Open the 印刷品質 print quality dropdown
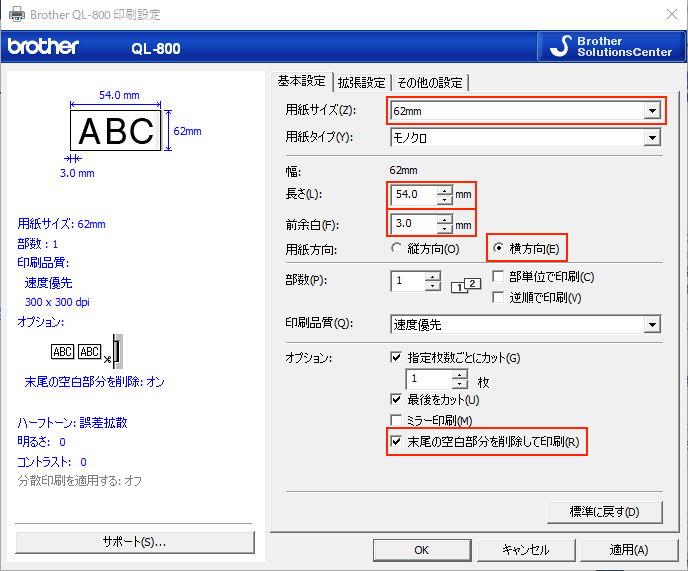Viewport: 688px width, 571px height. (x=652, y=324)
